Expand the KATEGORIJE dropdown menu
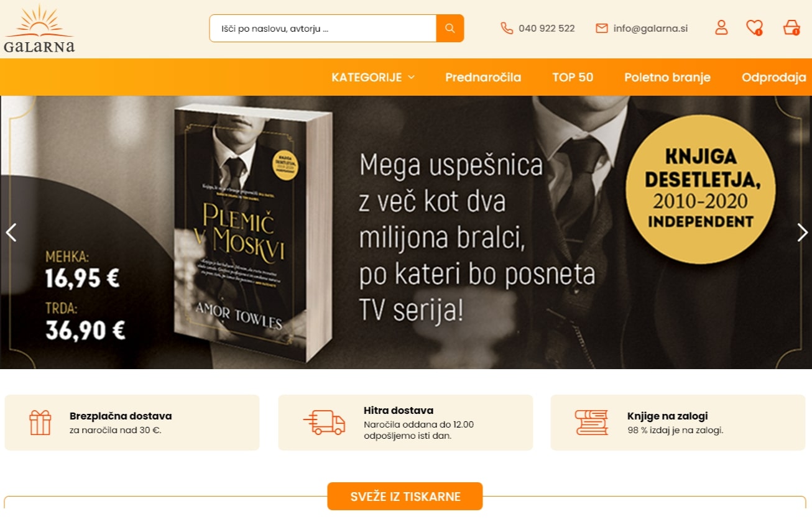 (373, 78)
